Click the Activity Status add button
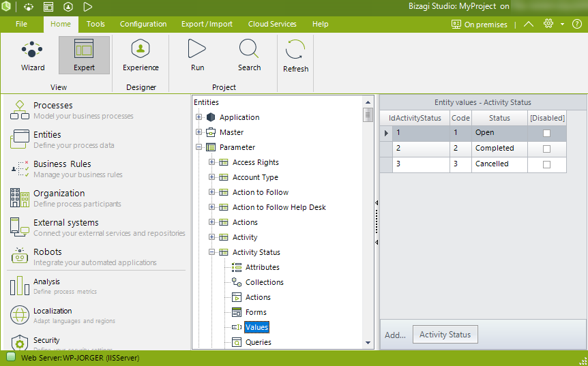This screenshot has width=588, height=366. tap(445, 335)
